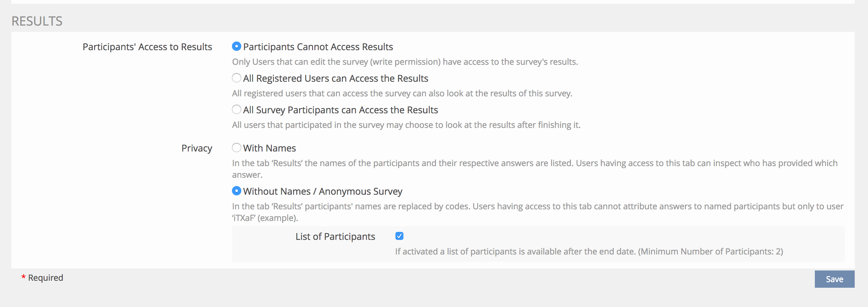Click the Minimum Number of Participants hint text

tap(589, 252)
